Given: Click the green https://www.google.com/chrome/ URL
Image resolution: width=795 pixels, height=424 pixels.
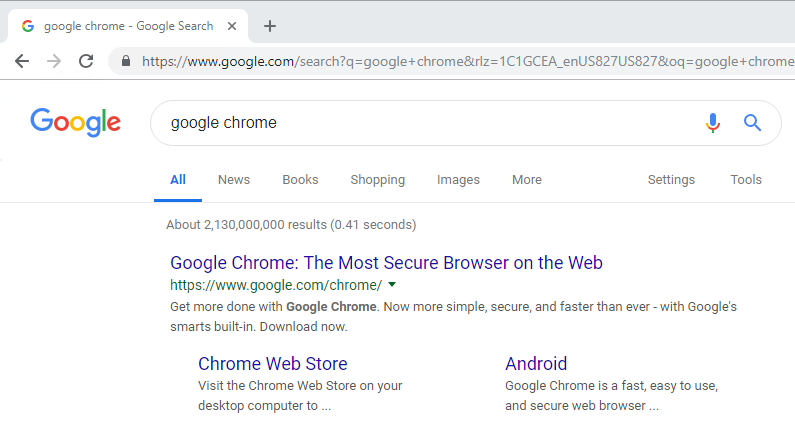Looking at the screenshot, I should (x=276, y=285).
